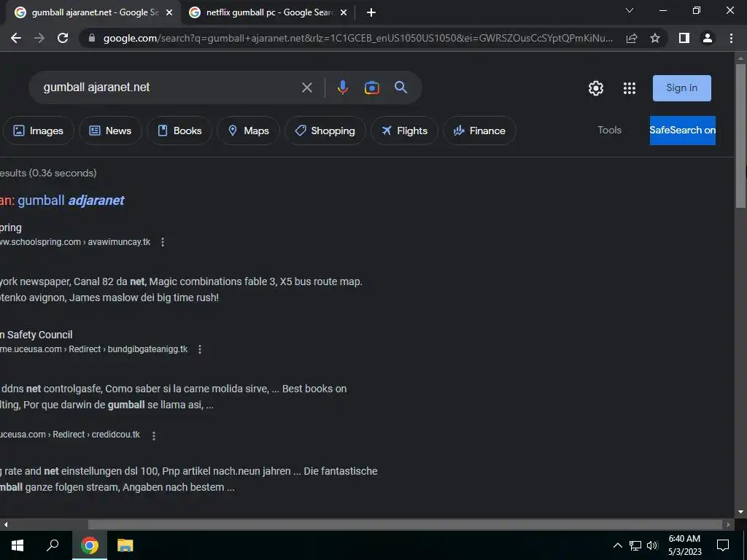This screenshot has width=747, height=560.
Task: Click the horizontal page scrollbar thumb
Action: point(405,524)
